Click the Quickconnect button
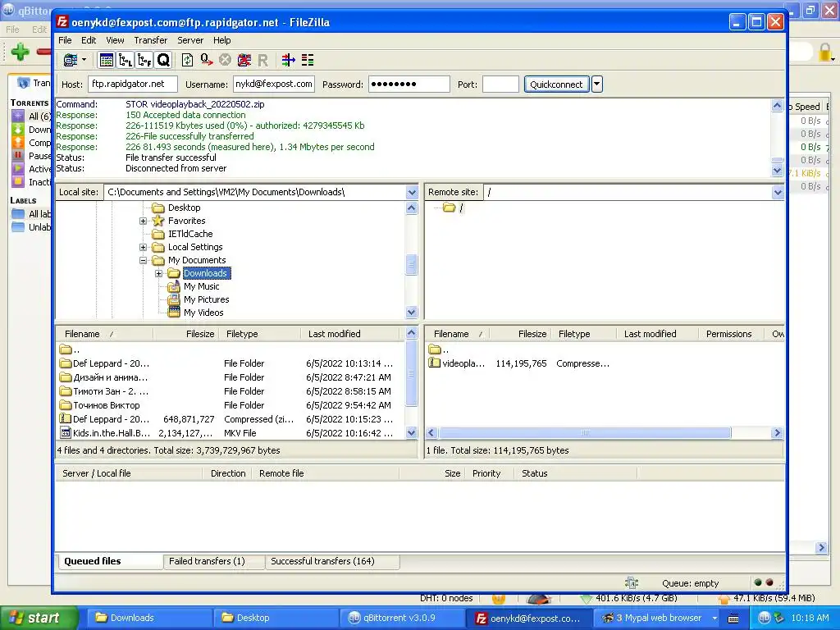The image size is (840, 630). (x=556, y=84)
